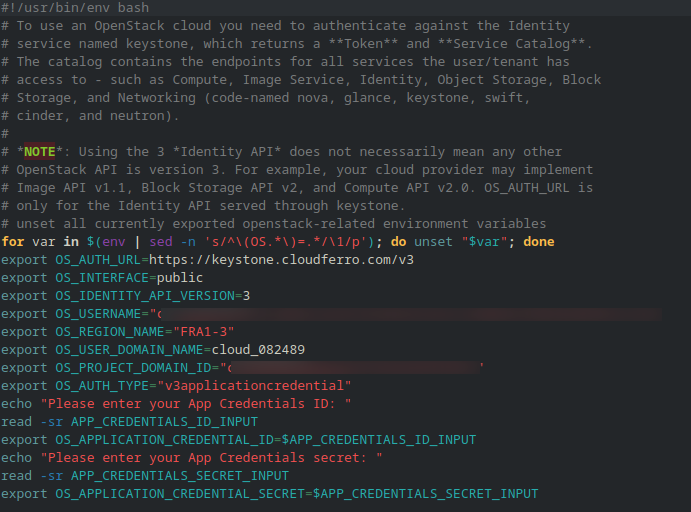The width and height of the screenshot is (691, 512).
Task: Click the 'done' keyword
Action: 539,241
